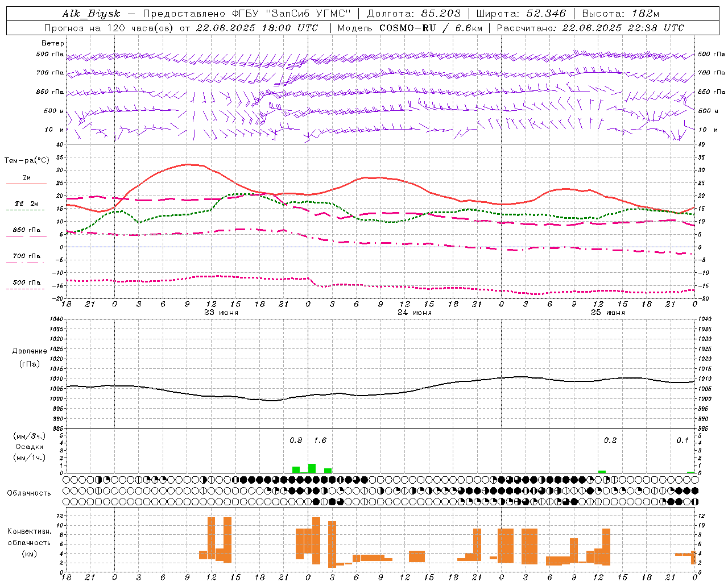Click the "2м" temperature legend entry
728x582 pixels.
27,178
